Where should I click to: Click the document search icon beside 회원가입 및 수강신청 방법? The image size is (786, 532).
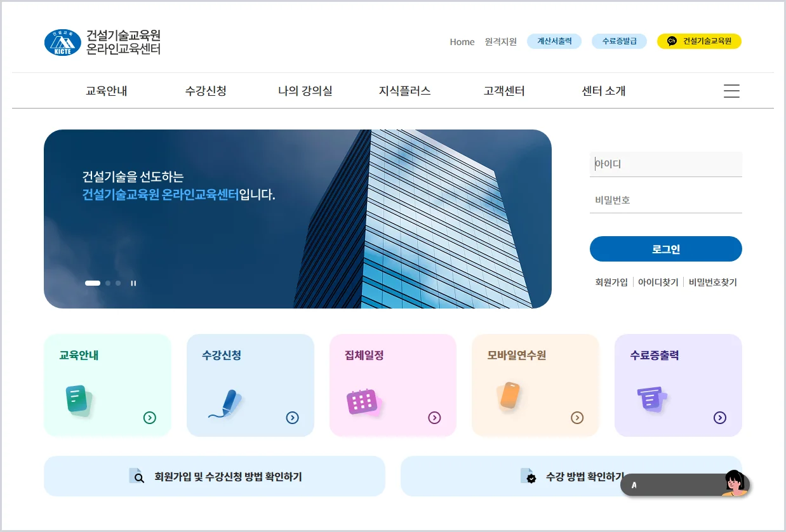click(x=137, y=476)
